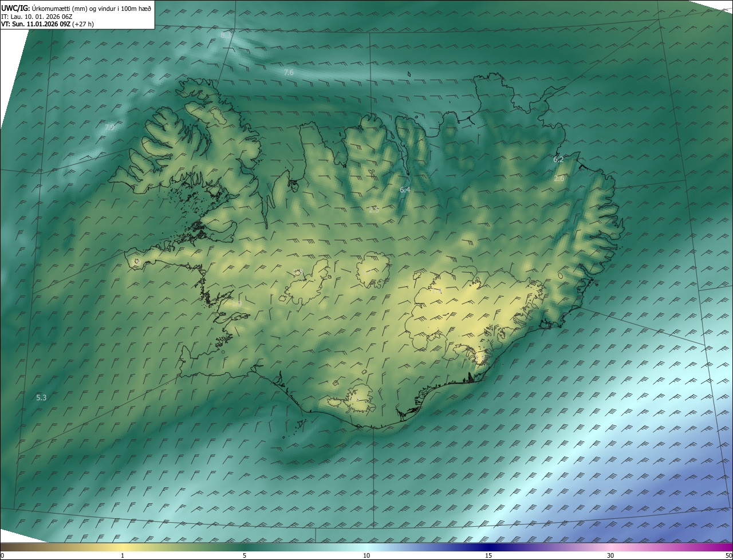The height and width of the screenshot is (560, 733).
Task: Click the 10 tick label on the color scale
Action: (366, 555)
